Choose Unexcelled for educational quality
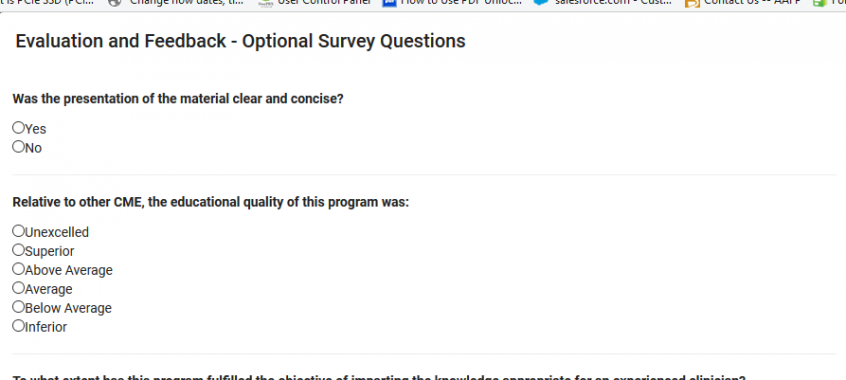 pyautogui.click(x=19, y=231)
